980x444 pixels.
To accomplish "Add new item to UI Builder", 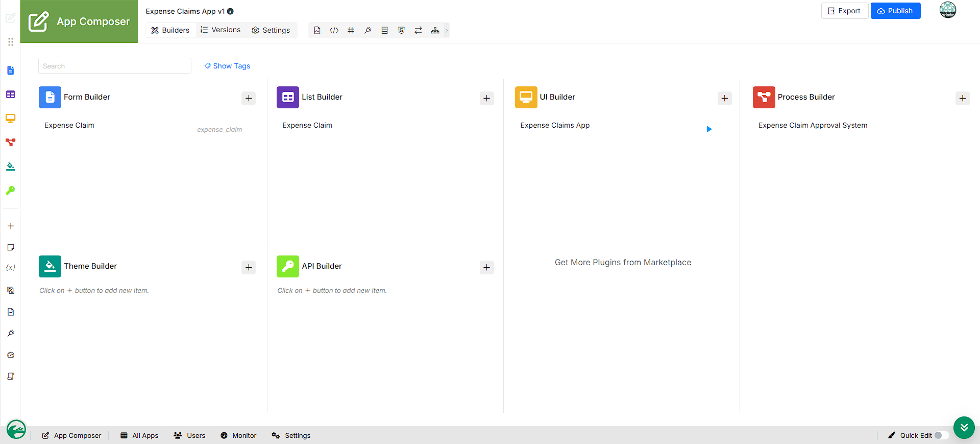I will point(725,98).
